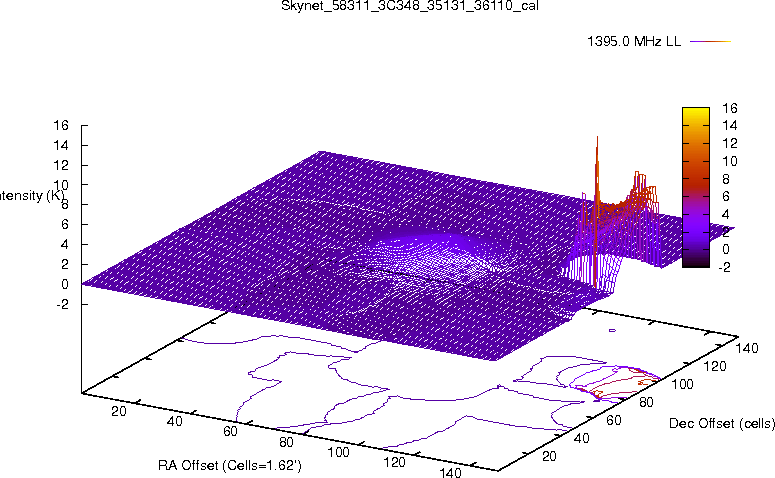
Task: Choose the Dec Offset axis tick 100
Action: [x=682, y=385]
